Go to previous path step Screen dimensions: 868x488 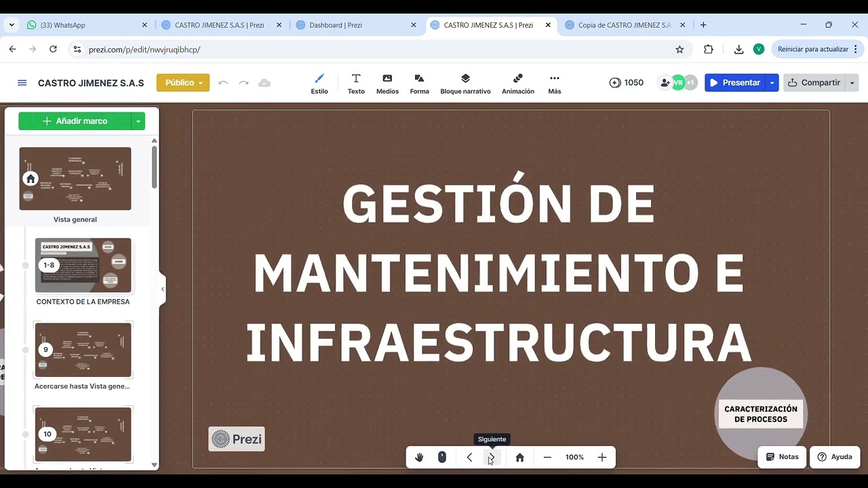[469, 457]
